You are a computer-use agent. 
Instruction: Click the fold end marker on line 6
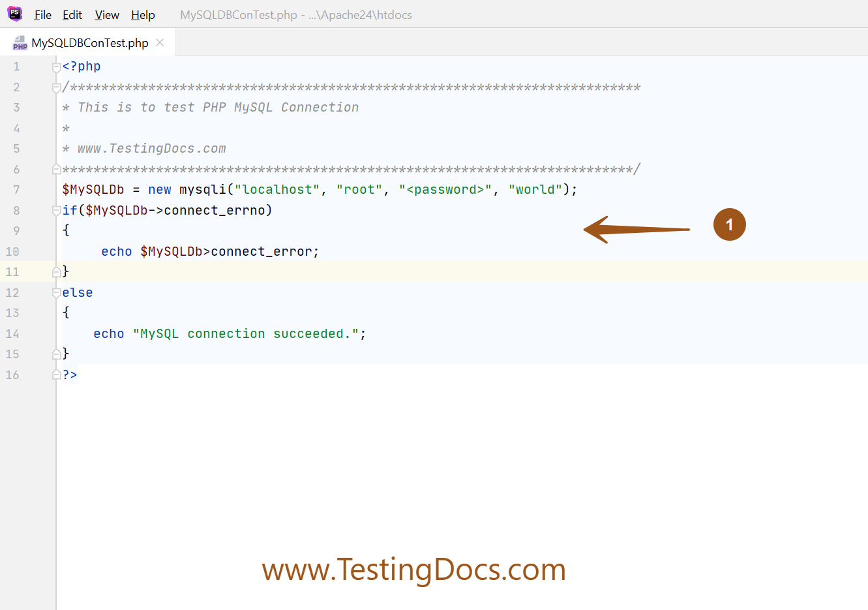(x=56, y=169)
